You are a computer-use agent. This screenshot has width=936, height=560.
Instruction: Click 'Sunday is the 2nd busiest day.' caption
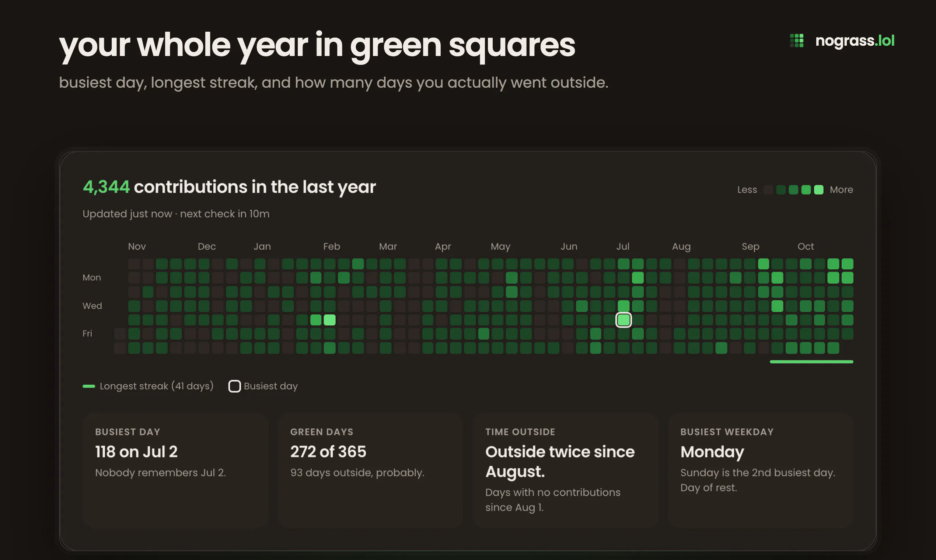758,472
